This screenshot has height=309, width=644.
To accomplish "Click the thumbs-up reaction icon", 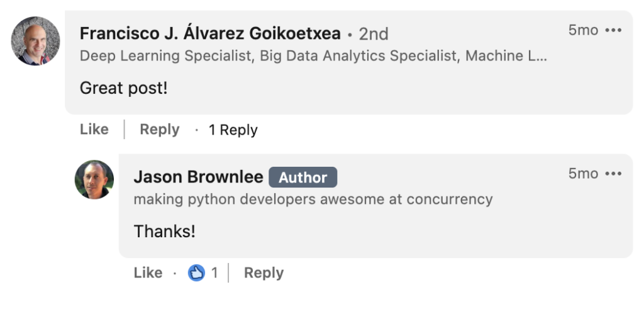I will point(197,272).
